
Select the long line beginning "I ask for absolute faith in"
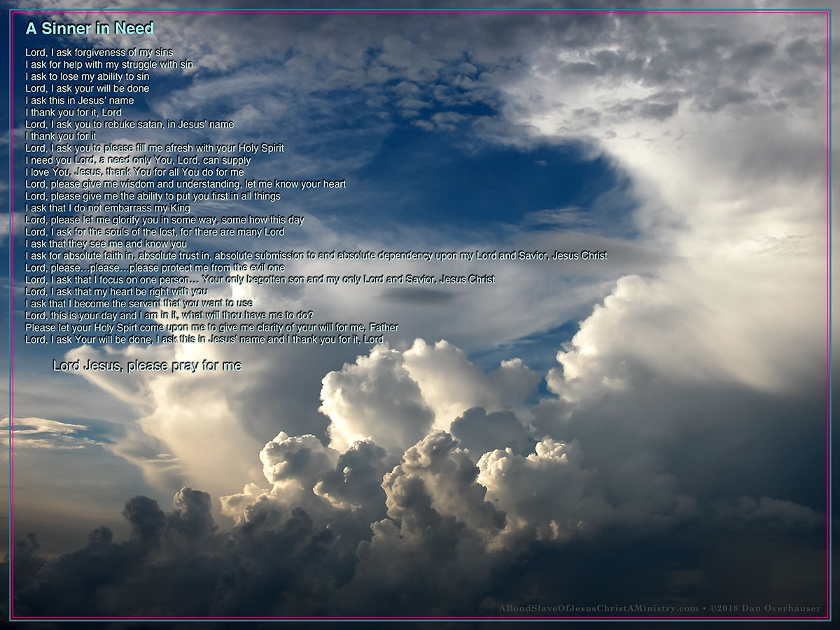point(316,255)
